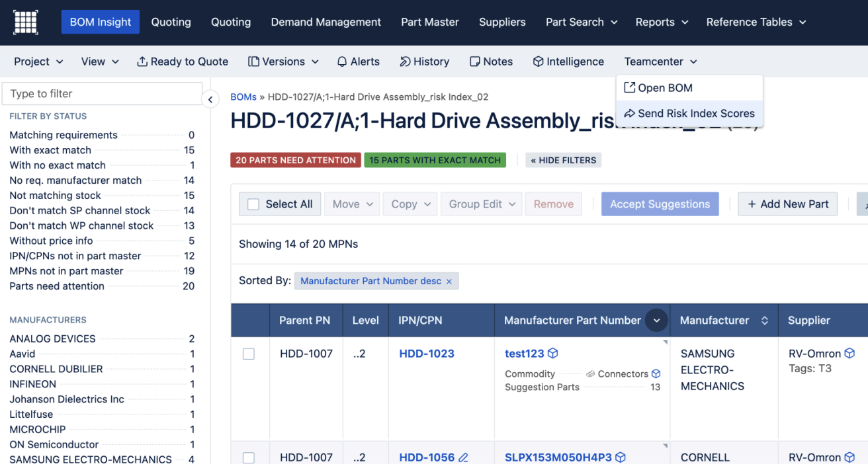The height and width of the screenshot is (472, 868).
Task: Follow the BOMs breadcrumb link
Action: click(243, 97)
